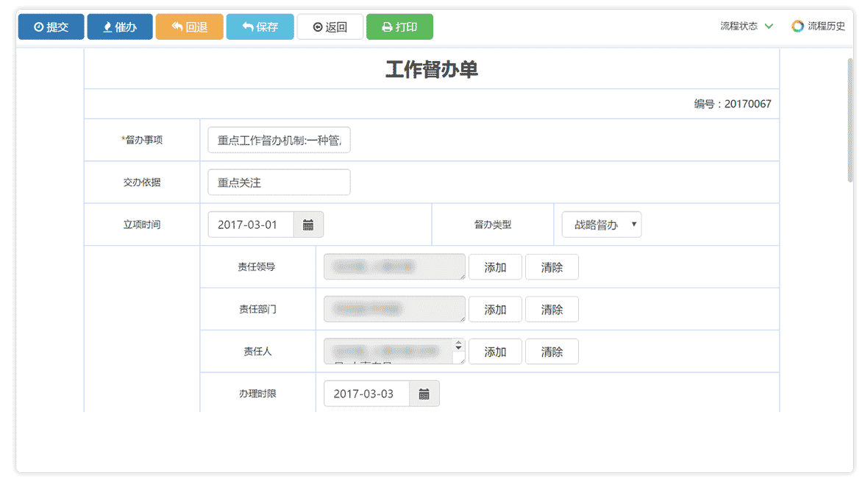Click 添加 next to 责任领导
Screen dimensions: 868x482
[495, 266]
